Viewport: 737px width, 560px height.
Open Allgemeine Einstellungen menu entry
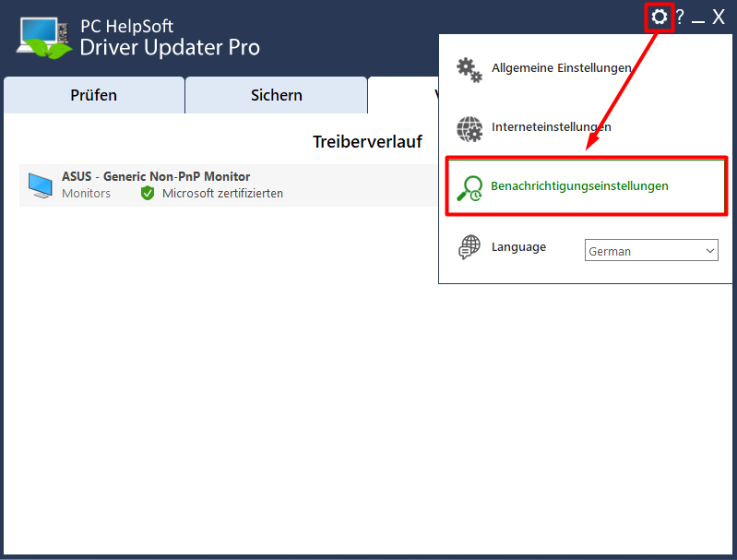point(561,68)
